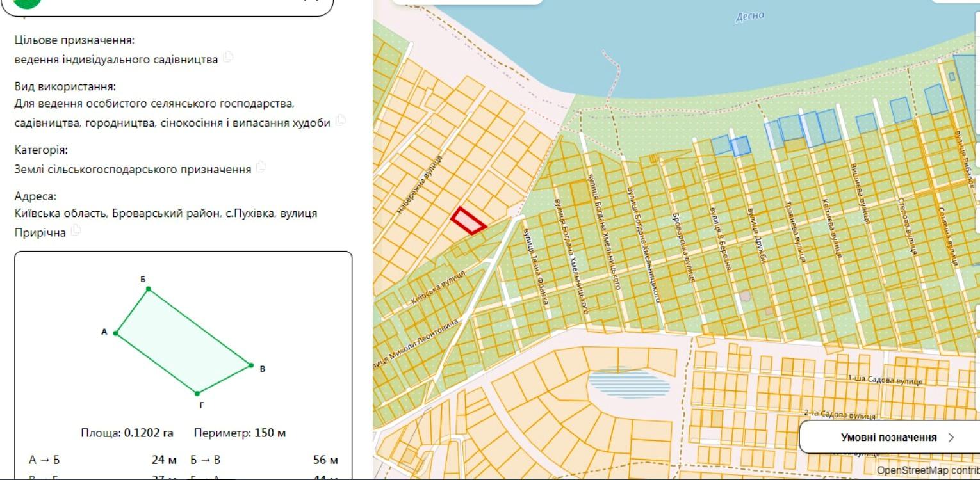Click the Київська вулиця street label
980x480 pixels.
click(438, 287)
